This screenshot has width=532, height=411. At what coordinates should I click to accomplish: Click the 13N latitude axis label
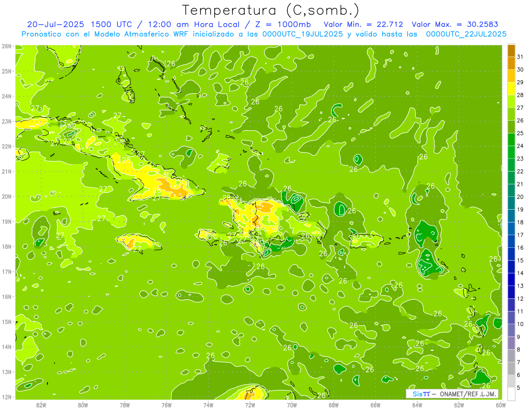[6, 372]
